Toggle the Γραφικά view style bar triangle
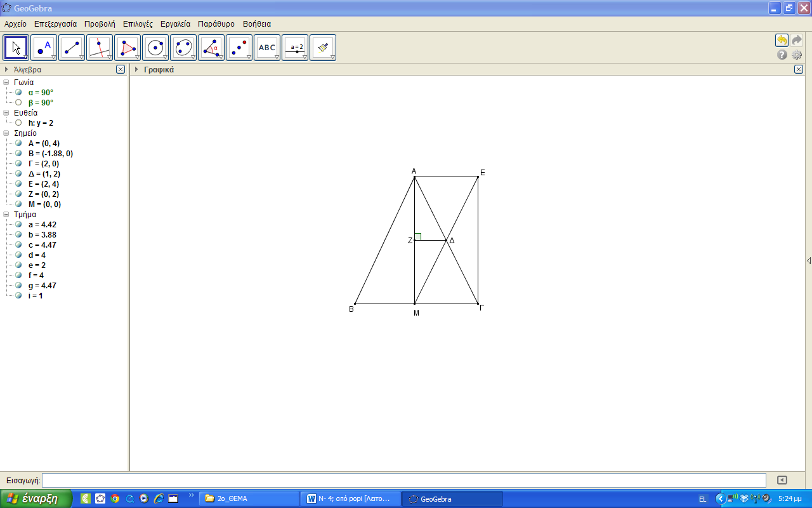The height and width of the screenshot is (508, 812). [x=136, y=69]
